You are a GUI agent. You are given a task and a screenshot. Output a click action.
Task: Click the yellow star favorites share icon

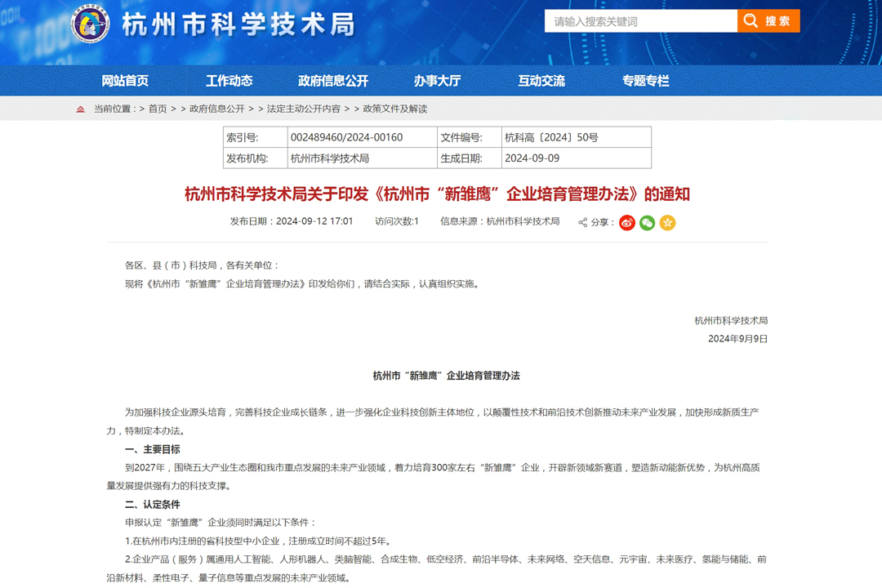667,222
